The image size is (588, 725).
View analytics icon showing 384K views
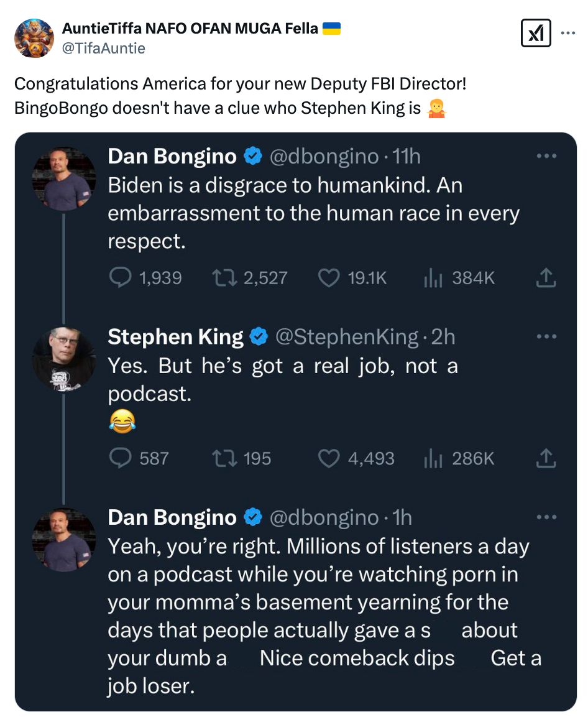[x=432, y=278]
